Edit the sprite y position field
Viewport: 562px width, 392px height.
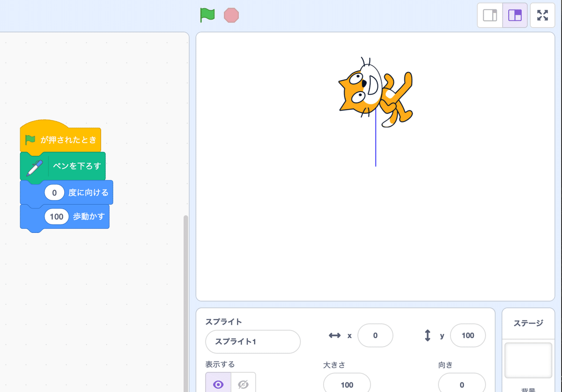[468, 335]
